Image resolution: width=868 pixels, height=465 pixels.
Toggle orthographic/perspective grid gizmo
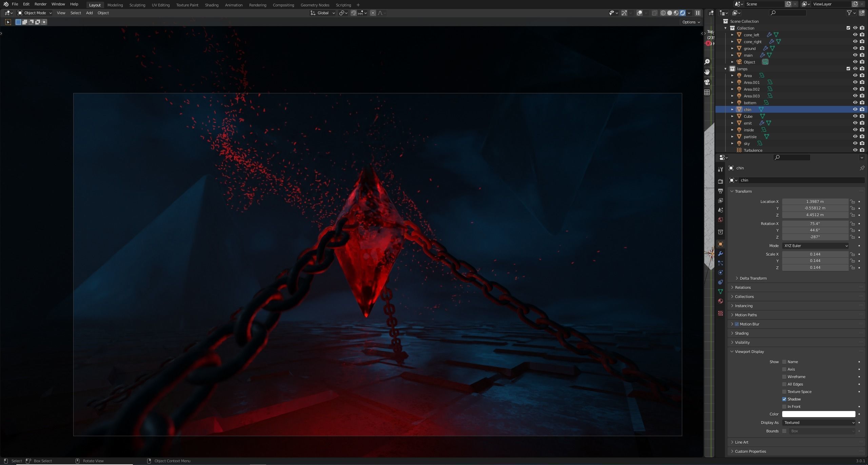[x=707, y=92]
